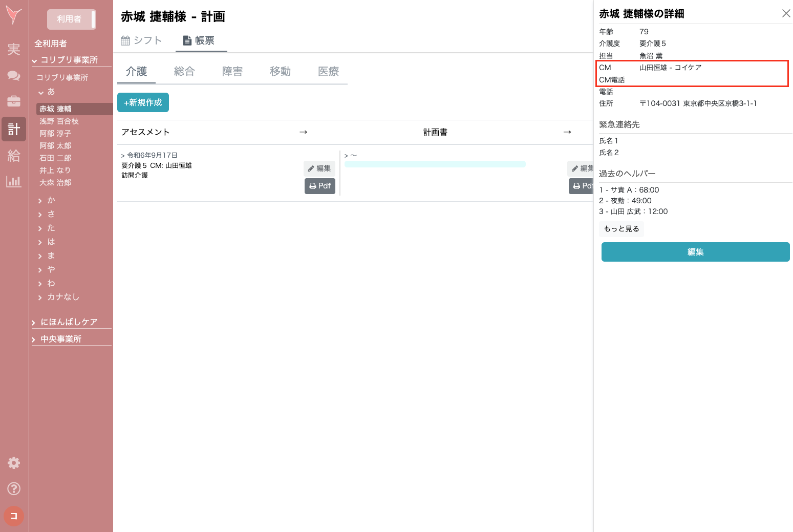Screen dimensions: 793x532
Task: Open the コ support widget icon
Action: pos(14,516)
